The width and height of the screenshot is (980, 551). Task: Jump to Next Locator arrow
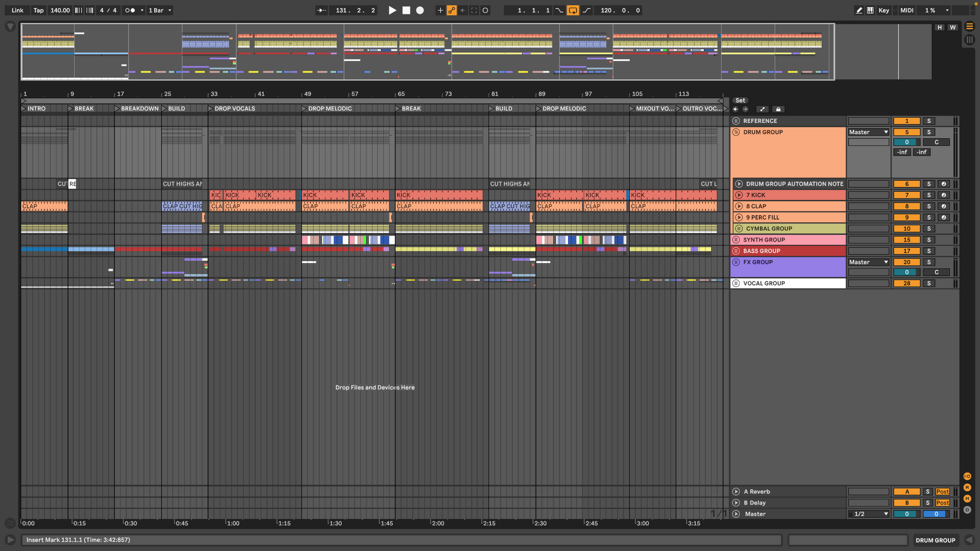pyautogui.click(x=745, y=109)
